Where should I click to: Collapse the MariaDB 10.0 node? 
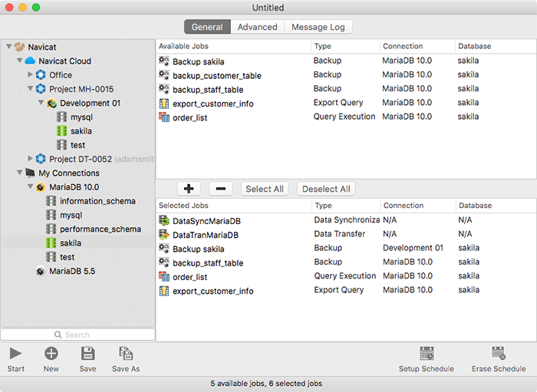pos(30,186)
